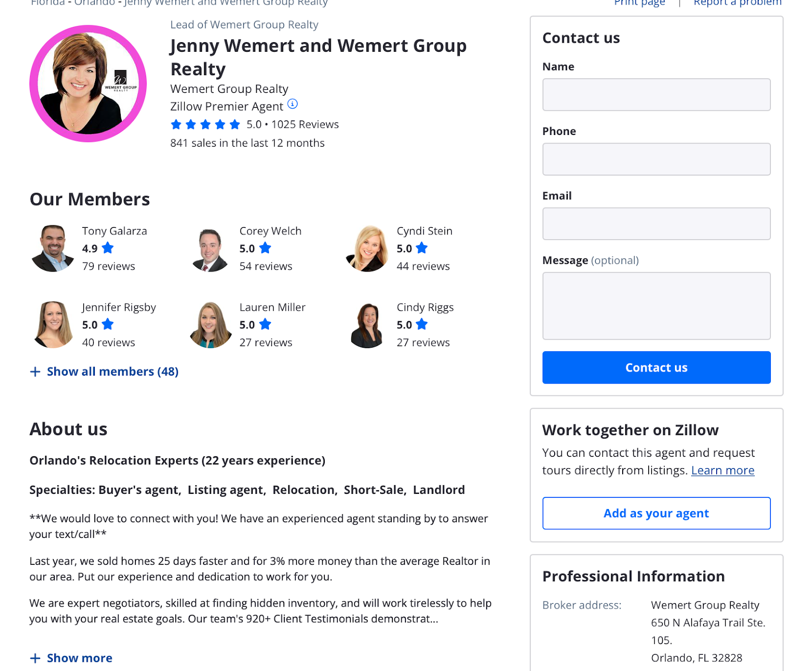The height and width of the screenshot is (671, 812).
Task: Click the Jenny Wemert and Wemert Group Realty heading
Action: (x=318, y=57)
